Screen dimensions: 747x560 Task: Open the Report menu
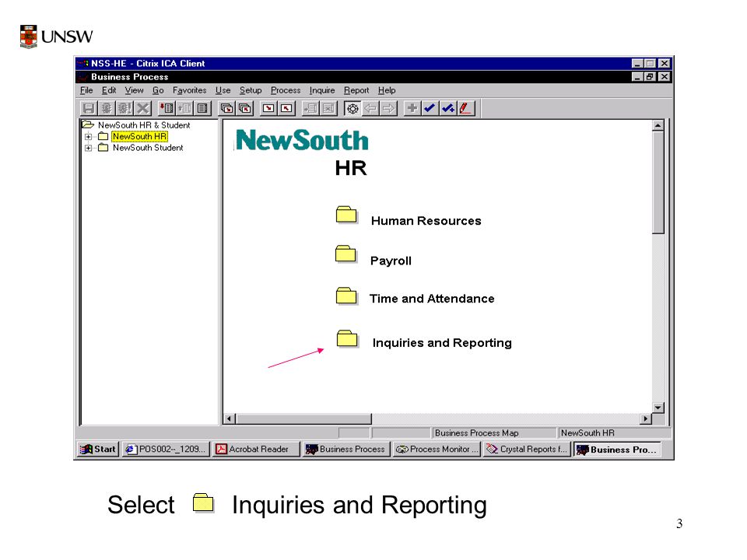click(356, 90)
